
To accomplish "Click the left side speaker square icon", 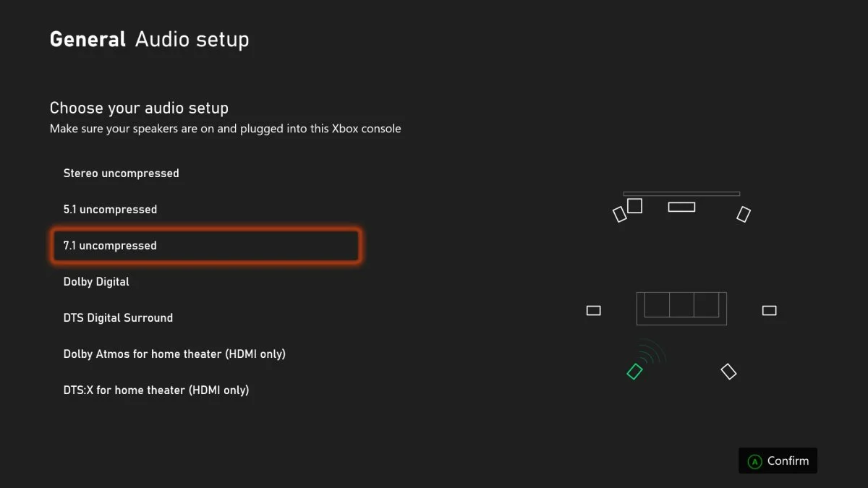I will tap(593, 309).
